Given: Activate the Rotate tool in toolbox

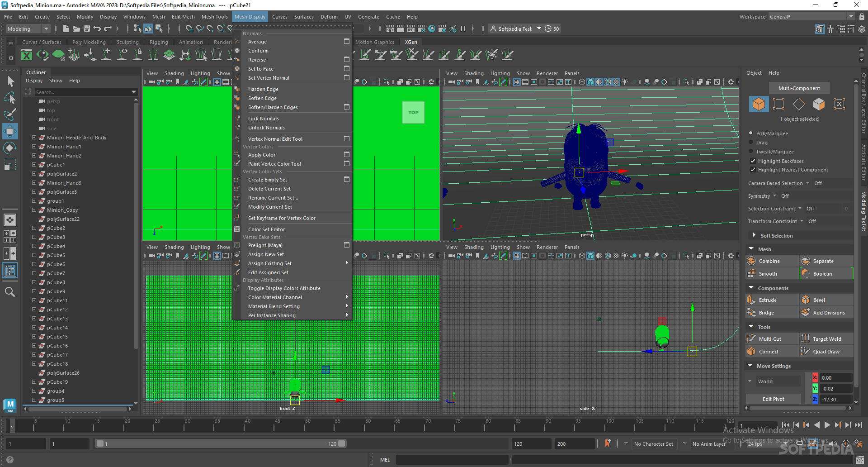Looking at the screenshot, I should coord(10,148).
